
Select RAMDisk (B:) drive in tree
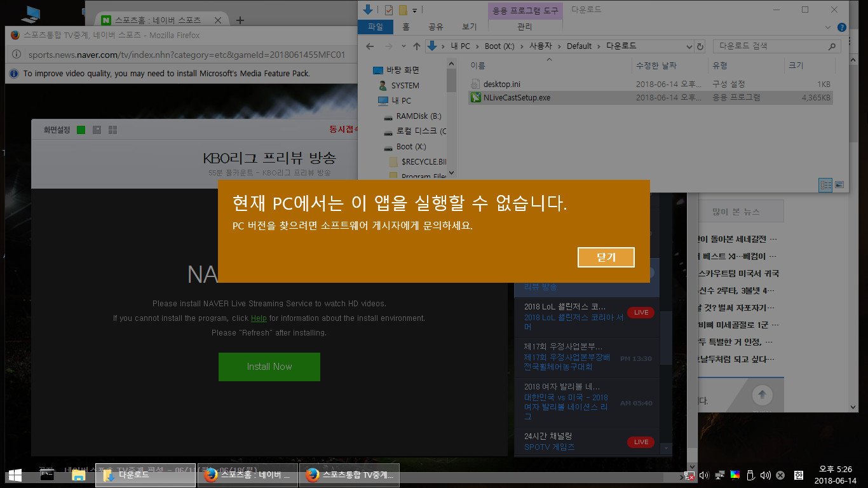(x=412, y=116)
